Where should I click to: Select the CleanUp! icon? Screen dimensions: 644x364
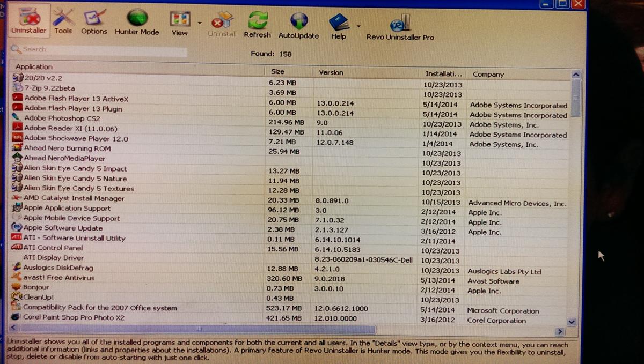tap(16, 297)
